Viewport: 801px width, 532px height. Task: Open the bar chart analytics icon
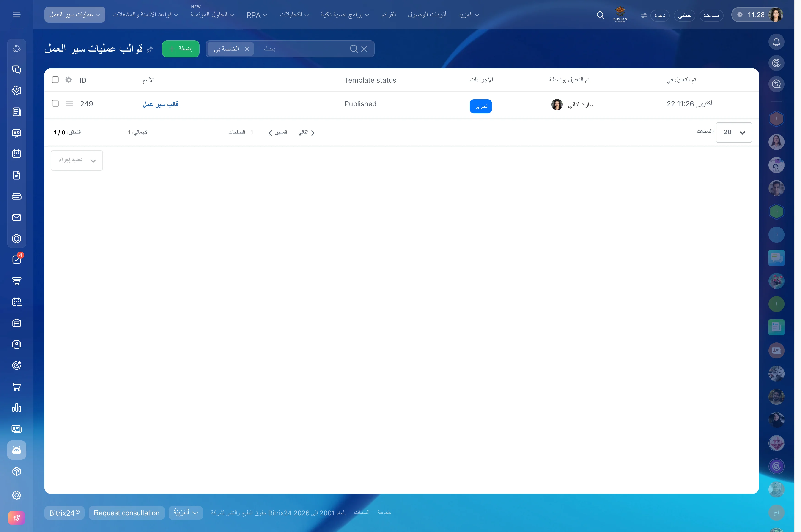coord(16,408)
